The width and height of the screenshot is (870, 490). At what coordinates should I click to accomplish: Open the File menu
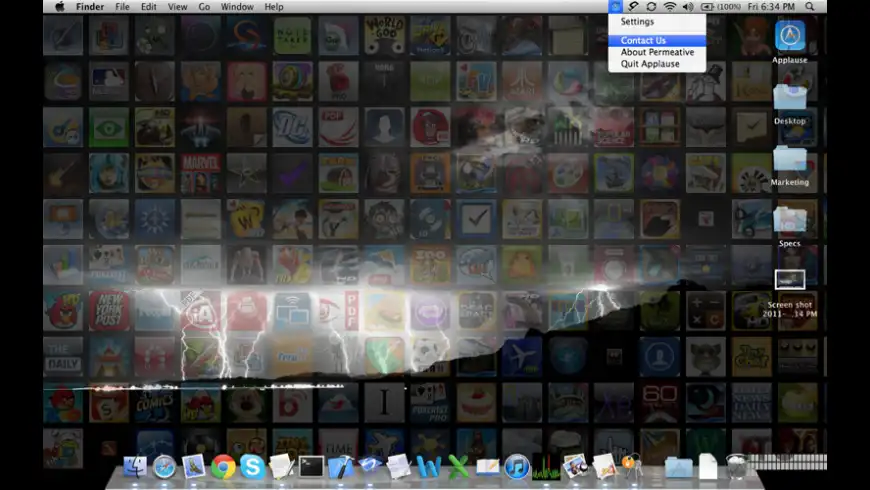(x=122, y=7)
